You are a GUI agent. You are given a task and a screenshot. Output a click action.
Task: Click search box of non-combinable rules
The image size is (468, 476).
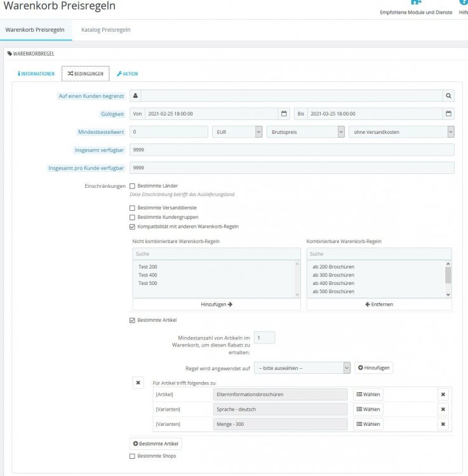217,254
